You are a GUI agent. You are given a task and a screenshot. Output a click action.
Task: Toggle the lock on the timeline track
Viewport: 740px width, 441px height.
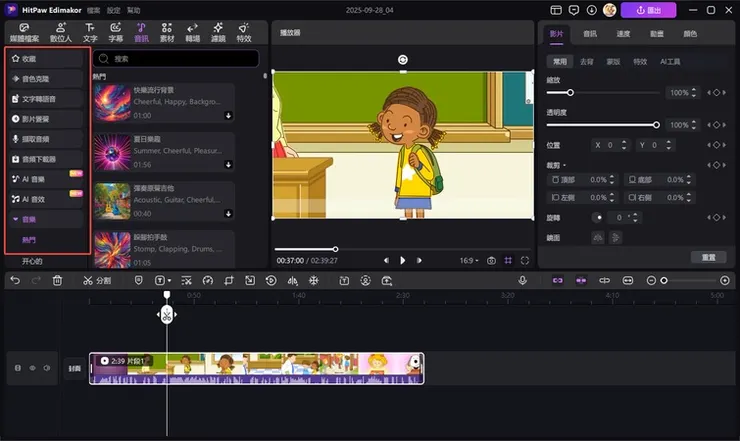17,368
